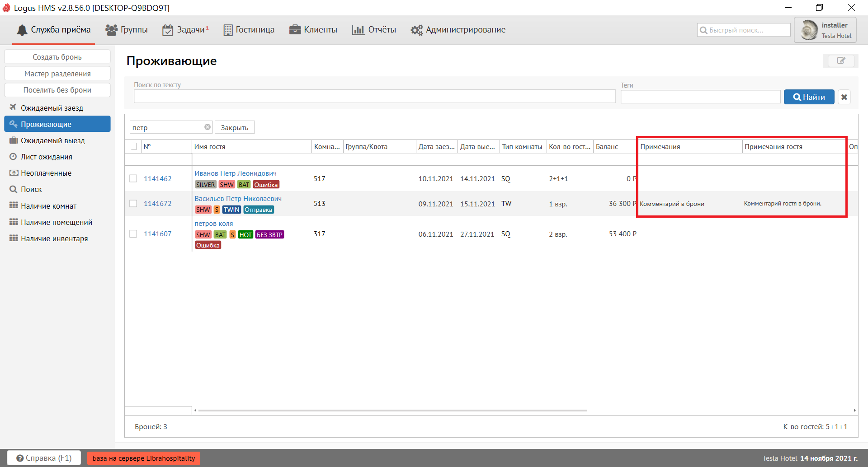The width and height of the screenshot is (868, 467).
Task: Check the row for booking 1141607
Action: tap(133, 234)
